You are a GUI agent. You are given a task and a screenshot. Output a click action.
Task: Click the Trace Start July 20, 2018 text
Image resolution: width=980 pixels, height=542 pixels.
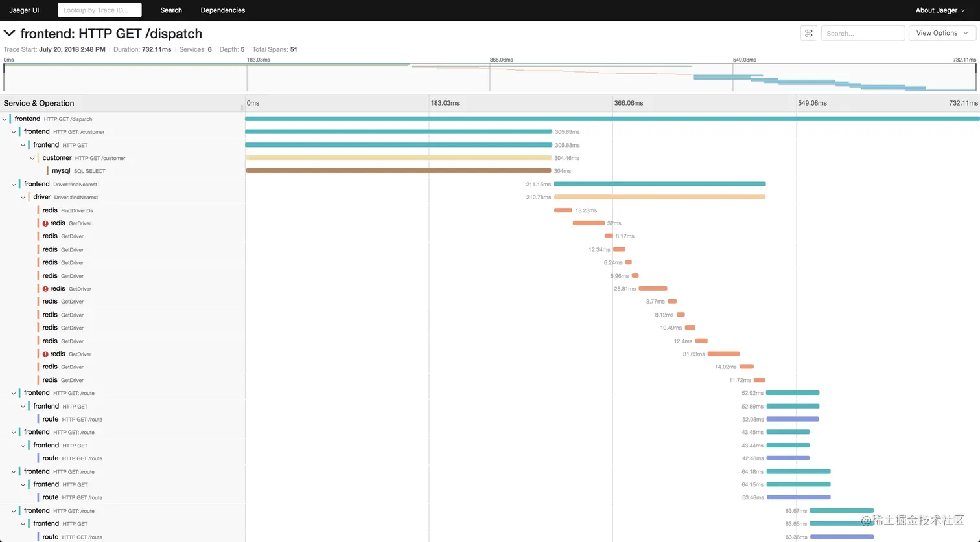point(54,49)
